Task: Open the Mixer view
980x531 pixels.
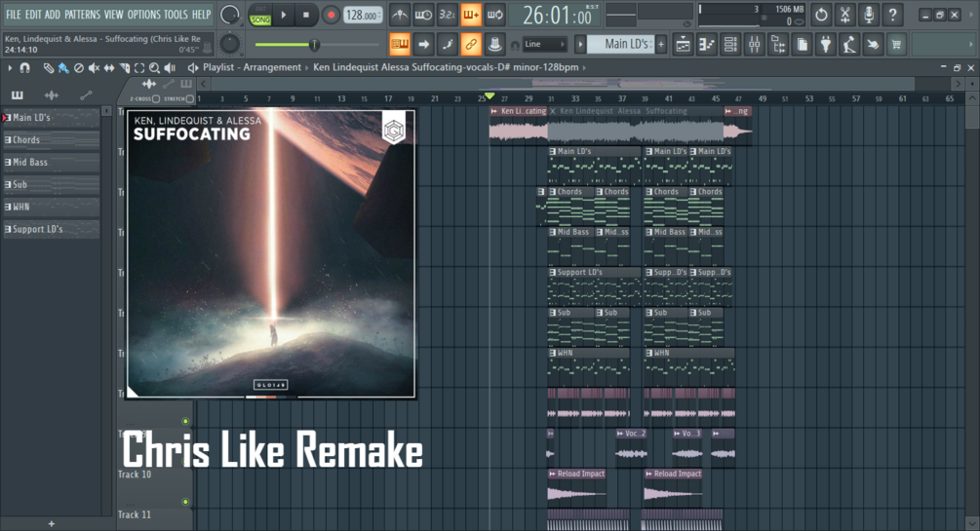Action: (755, 45)
